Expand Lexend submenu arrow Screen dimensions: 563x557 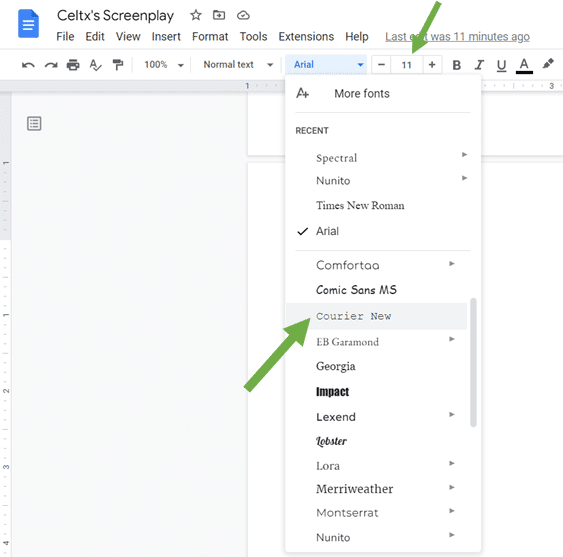coord(452,414)
